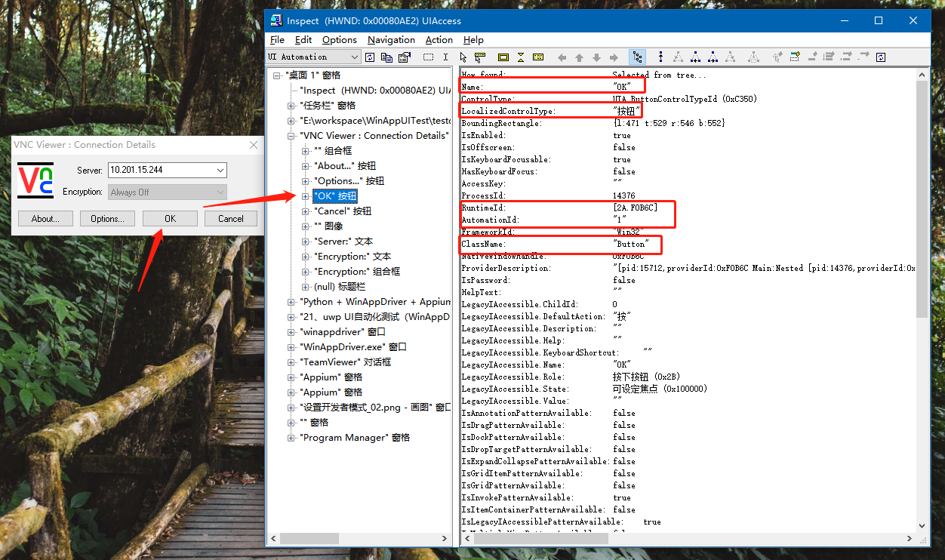Select the Copy to clipboard icon

coord(386,57)
